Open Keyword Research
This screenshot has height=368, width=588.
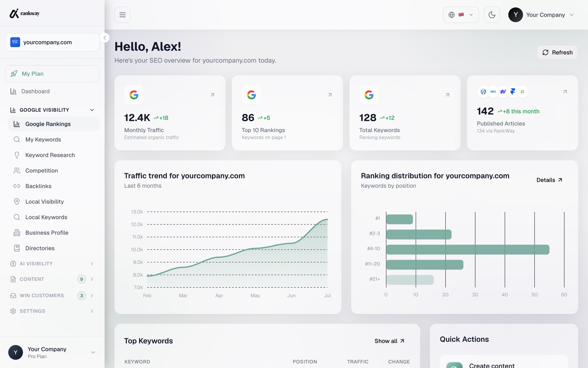pos(54,155)
